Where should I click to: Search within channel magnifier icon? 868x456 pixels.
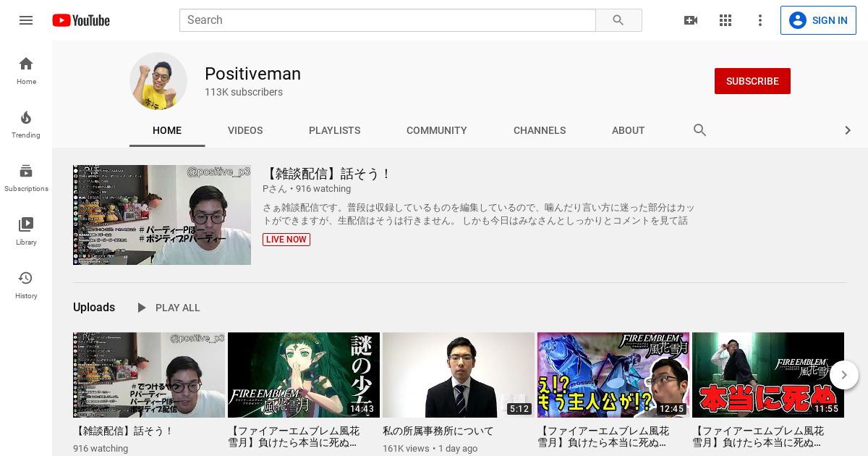point(699,130)
